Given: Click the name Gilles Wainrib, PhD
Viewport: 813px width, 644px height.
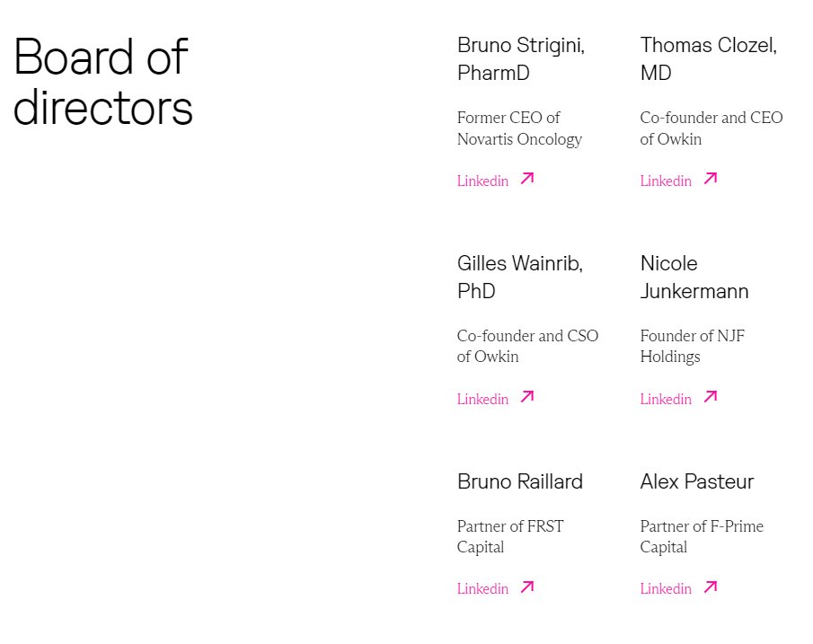Looking at the screenshot, I should [x=519, y=277].
